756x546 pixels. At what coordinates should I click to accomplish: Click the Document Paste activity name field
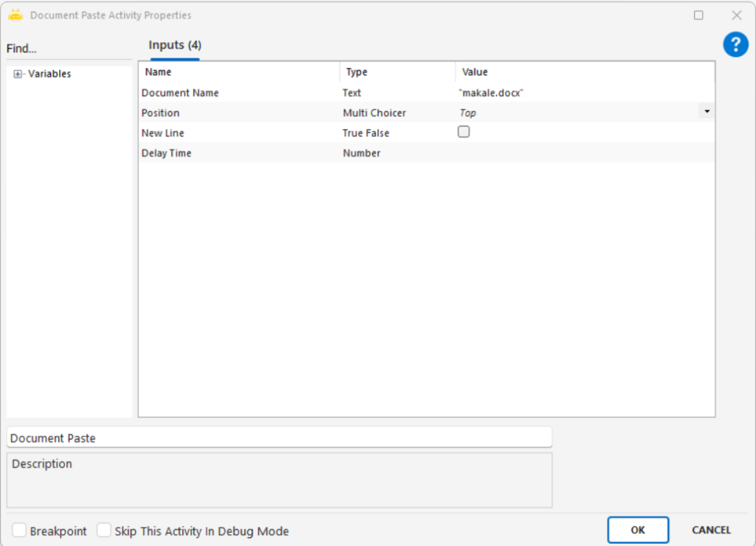click(x=279, y=437)
